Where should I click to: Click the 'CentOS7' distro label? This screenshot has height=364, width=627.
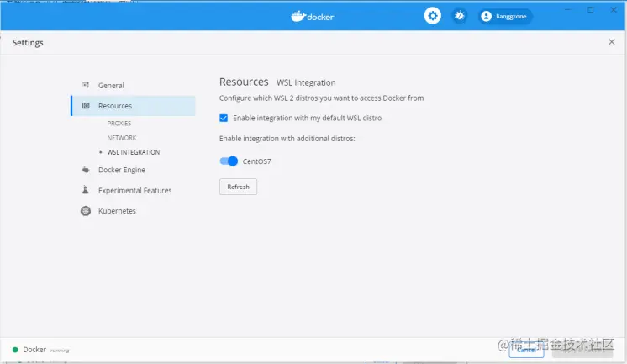256,161
